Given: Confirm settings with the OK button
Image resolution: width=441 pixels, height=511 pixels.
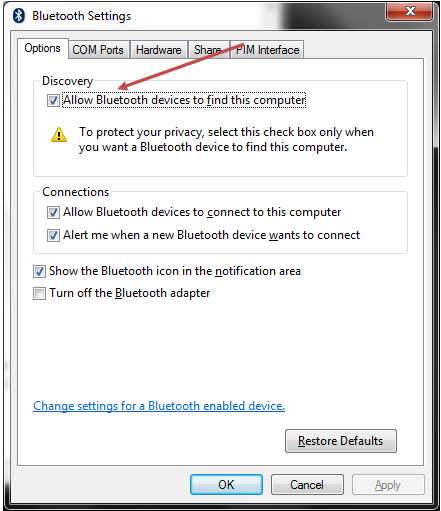Looking at the screenshot, I should point(226,484).
